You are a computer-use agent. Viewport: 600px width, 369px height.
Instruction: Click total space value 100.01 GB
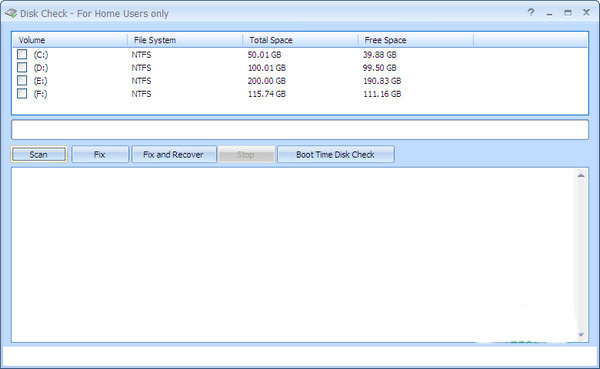(267, 68)
